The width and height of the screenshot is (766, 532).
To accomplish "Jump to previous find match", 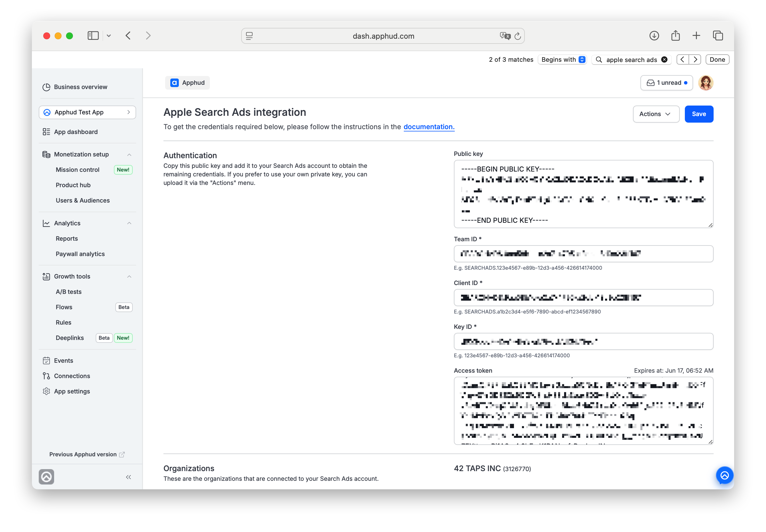I will tap(682, 60).
